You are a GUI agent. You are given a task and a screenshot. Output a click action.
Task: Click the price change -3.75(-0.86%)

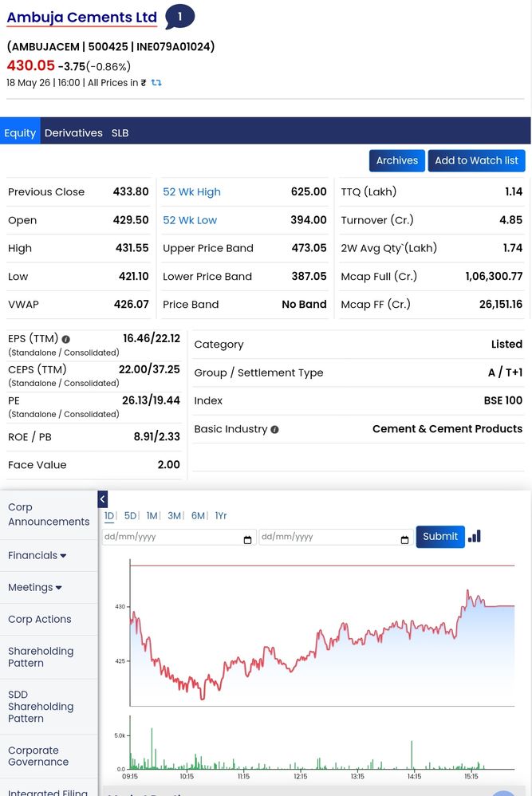[94, 66]
